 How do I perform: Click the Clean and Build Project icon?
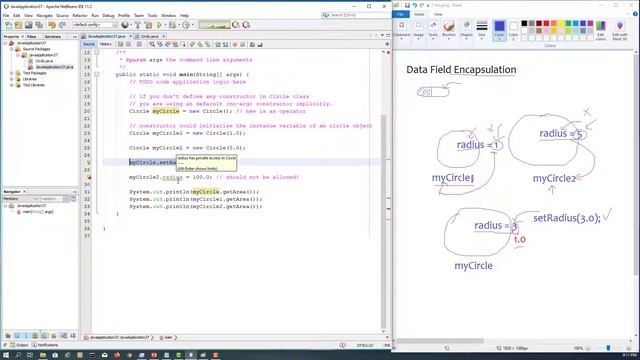pos(149,25)
